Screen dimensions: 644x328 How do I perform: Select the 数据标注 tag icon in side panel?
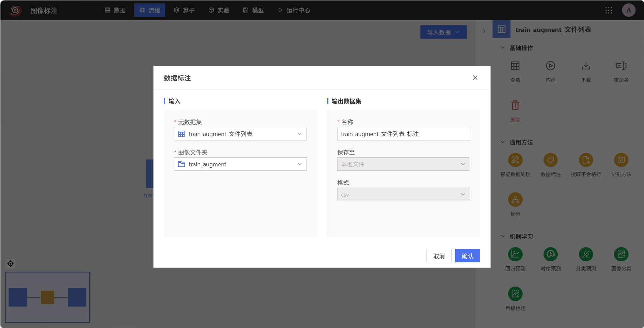[x=550, y=160]
